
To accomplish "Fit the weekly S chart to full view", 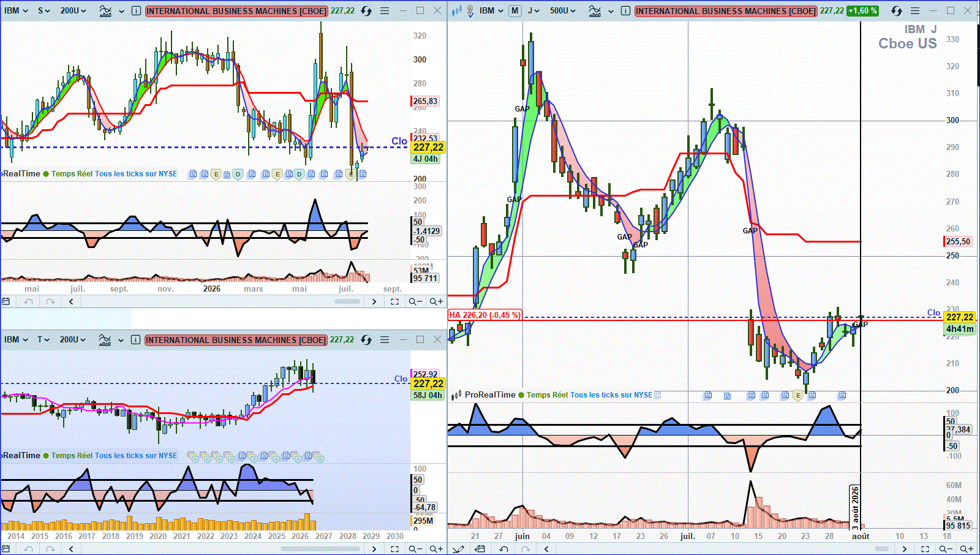I will 394,301.
